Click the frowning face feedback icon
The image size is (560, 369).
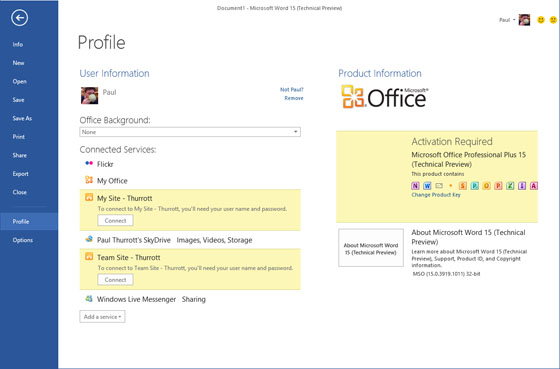[553, 20]
